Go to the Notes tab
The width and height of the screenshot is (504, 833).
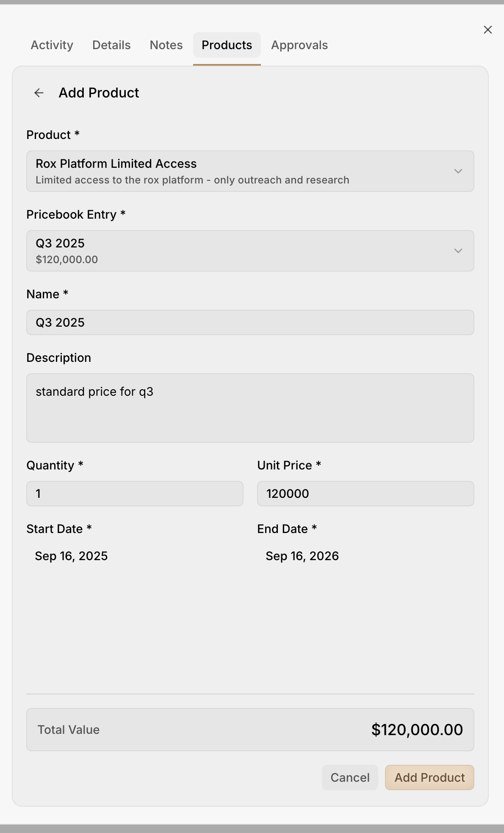(166, 45)
